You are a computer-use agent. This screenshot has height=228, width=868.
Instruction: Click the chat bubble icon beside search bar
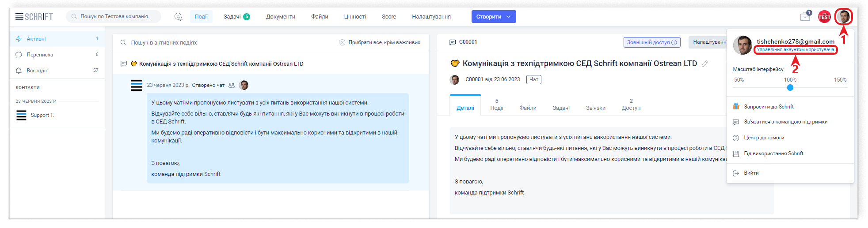[178, 17]
